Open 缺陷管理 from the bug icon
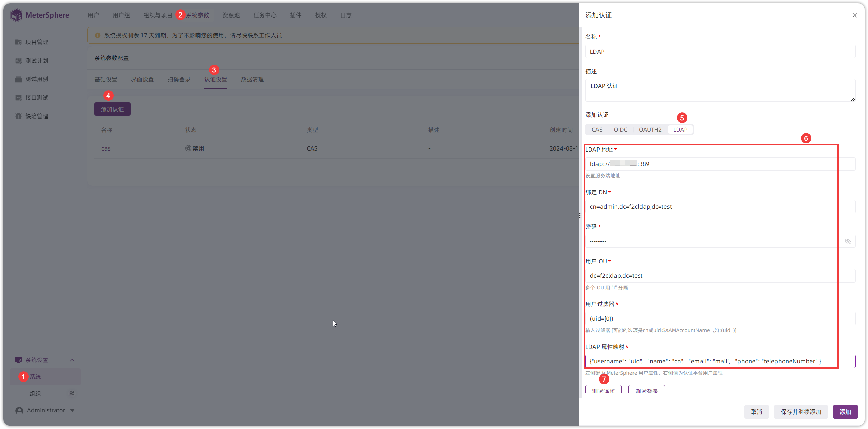The height and width of the screenshot is (429, 868). [x=18, y=117]
